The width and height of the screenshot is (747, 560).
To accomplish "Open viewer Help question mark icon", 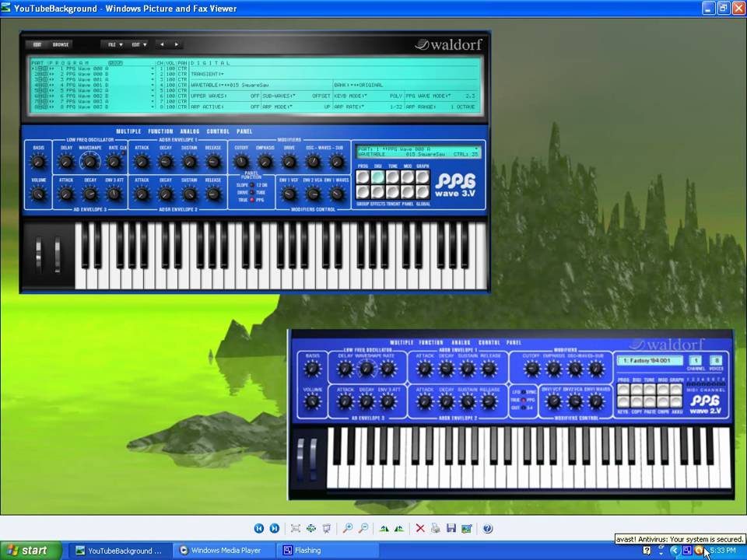I will coord(487,528).
